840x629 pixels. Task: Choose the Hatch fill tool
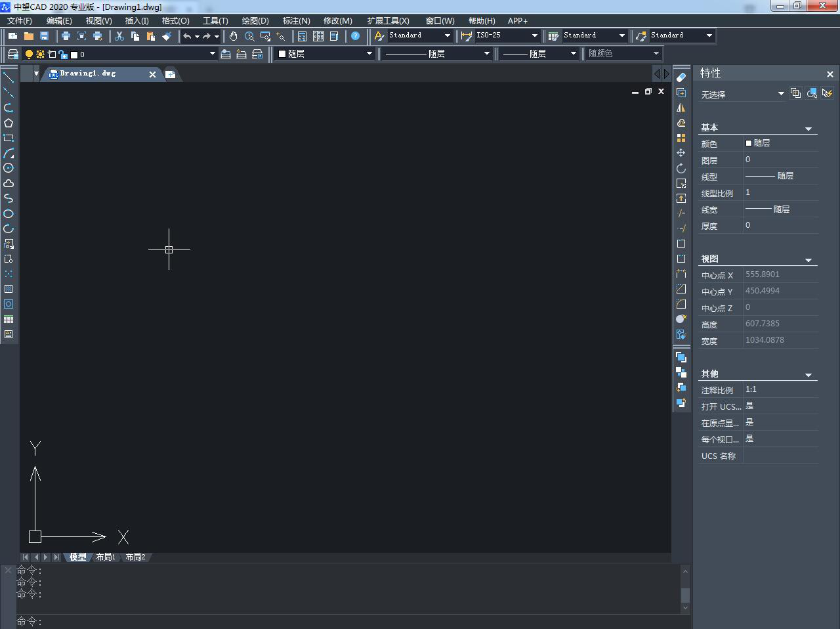[9, 289]
